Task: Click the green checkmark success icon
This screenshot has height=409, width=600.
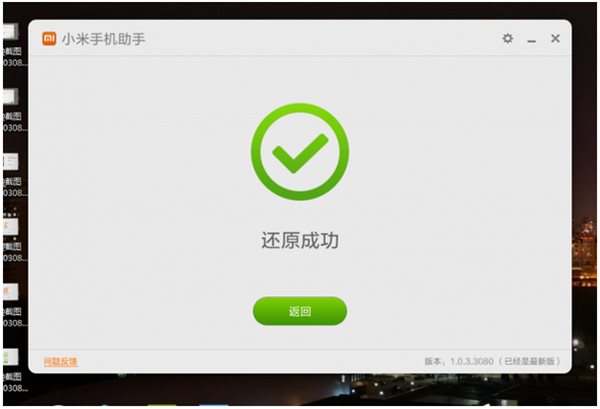Action: 300,152
